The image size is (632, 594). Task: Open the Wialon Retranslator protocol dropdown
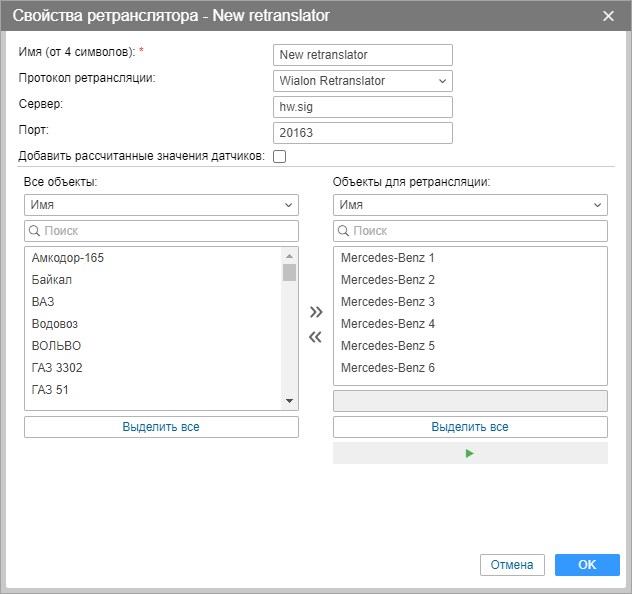(362, 81)
